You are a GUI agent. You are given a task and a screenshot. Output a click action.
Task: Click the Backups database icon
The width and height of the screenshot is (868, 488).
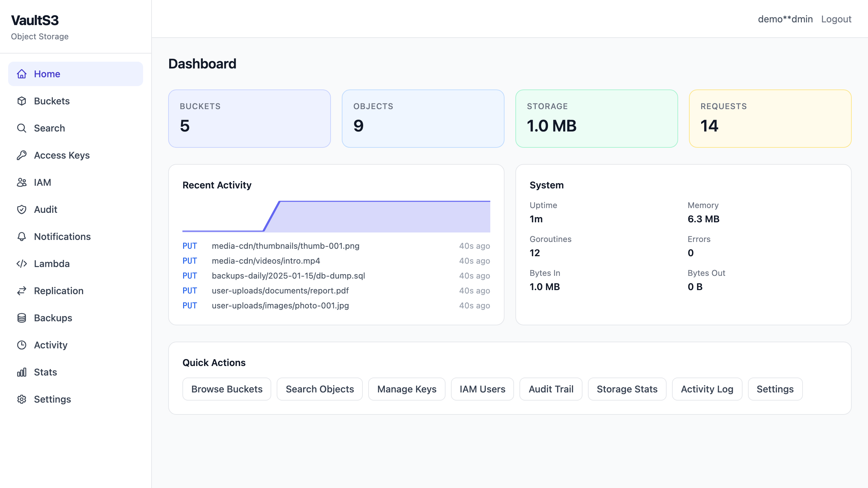pyautogui.click(x=22, y=318)
